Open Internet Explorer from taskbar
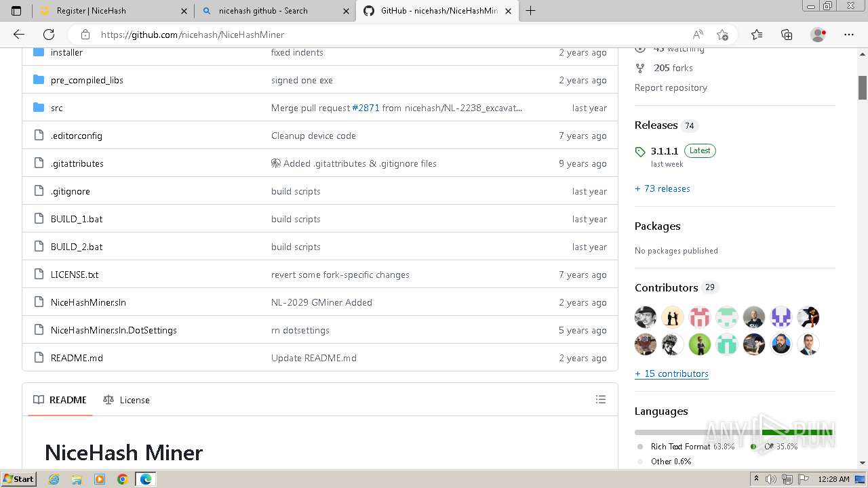This screenshot has width=868, height=488. (x=54, y=479)
